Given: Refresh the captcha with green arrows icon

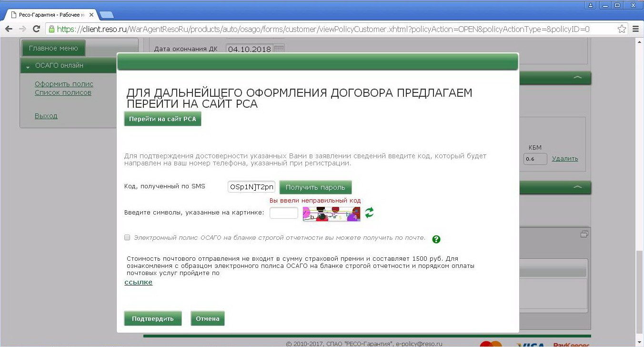Looking at the screenshot, I should [369, 213].
